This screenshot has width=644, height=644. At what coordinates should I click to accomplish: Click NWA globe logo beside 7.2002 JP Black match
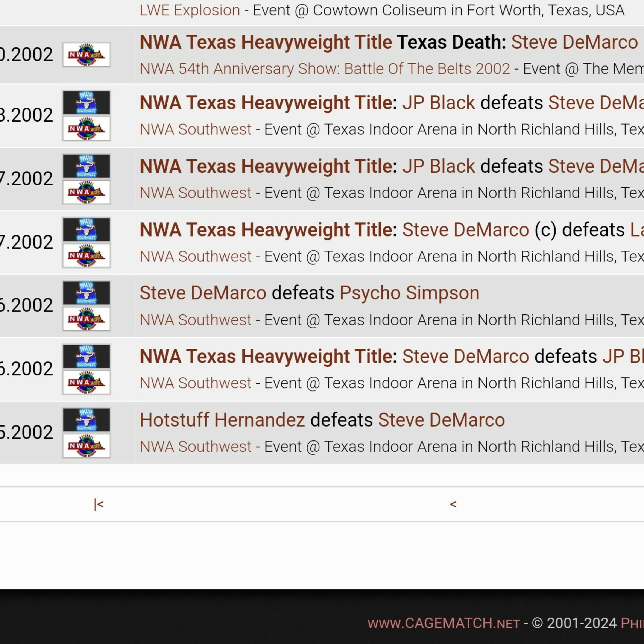(x=86, y=192)
